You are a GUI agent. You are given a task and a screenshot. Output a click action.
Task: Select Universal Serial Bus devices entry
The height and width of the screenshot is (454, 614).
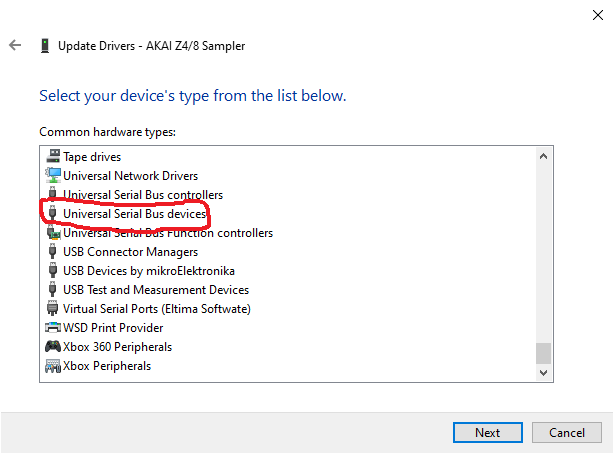click(135, 213)
